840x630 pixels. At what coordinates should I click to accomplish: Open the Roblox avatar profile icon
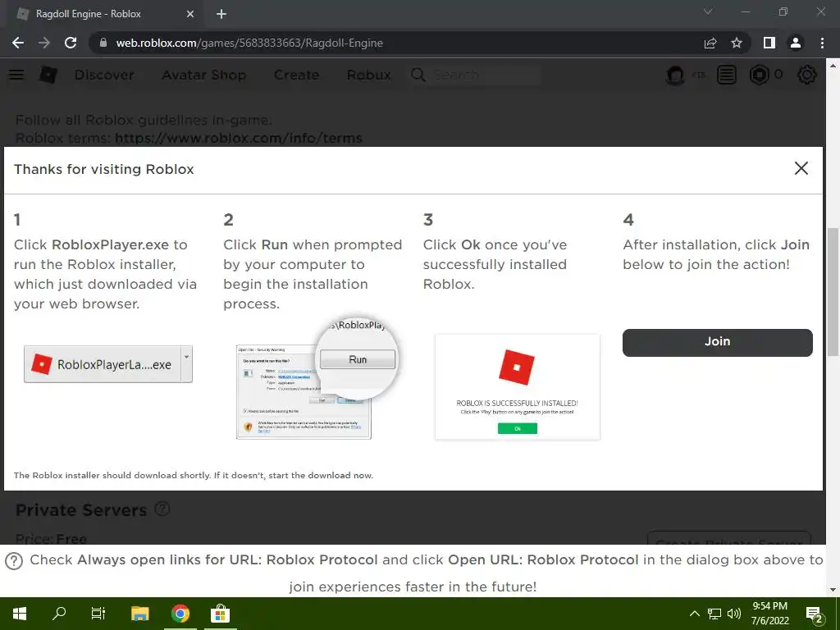[x=676, y=75]
